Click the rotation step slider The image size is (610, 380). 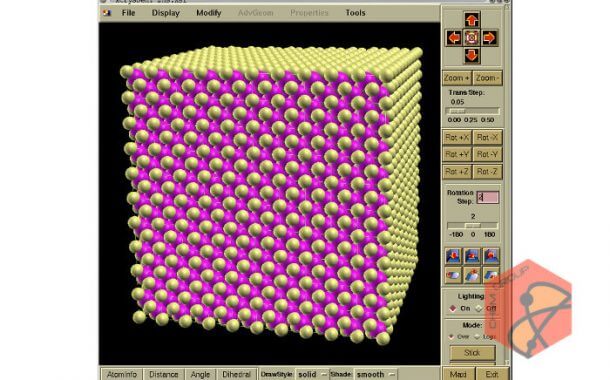coord(473,226)
